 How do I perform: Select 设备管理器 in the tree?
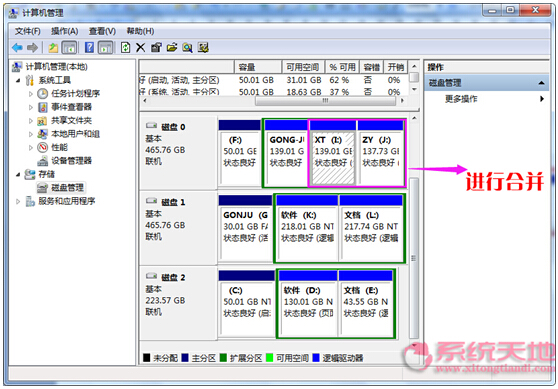(71, 161)
